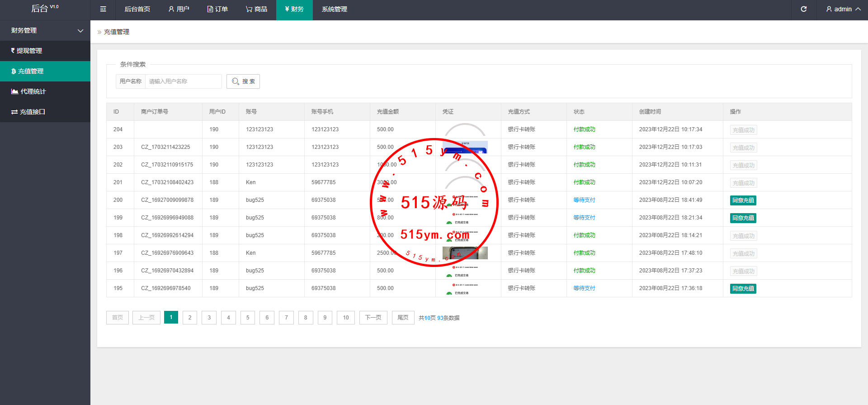Click 同意充值 for order ID 195
The width and height of the screenshot is (868, 405).
743,289
